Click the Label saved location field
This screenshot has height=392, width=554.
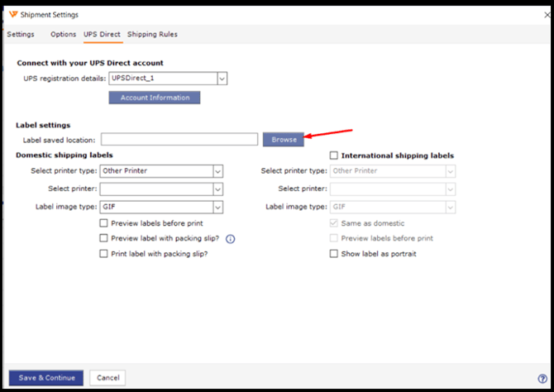179,139
